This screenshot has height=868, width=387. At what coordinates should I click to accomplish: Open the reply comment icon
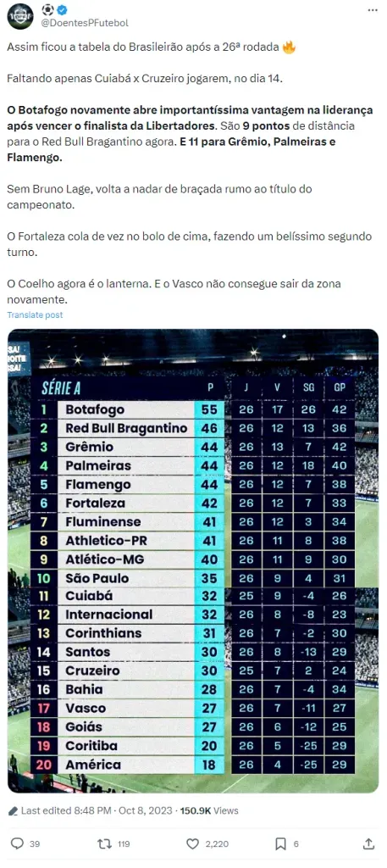tap(17, 843)
